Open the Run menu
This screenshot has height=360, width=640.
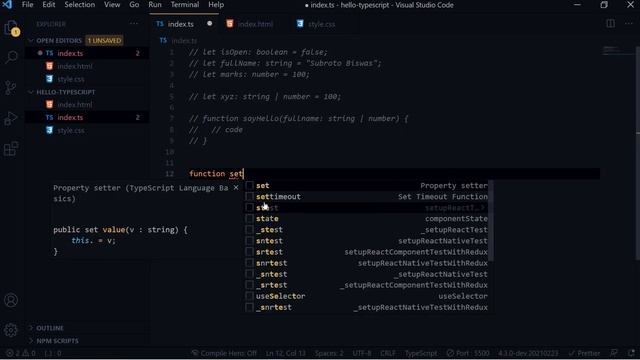(x=155, y=5)
